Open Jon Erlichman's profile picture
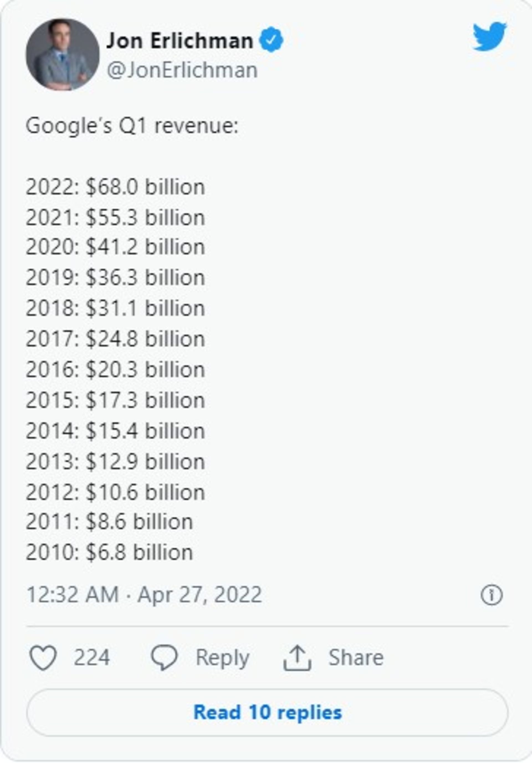The height and width of the screenshot is (763, 532). pos(62,55)
